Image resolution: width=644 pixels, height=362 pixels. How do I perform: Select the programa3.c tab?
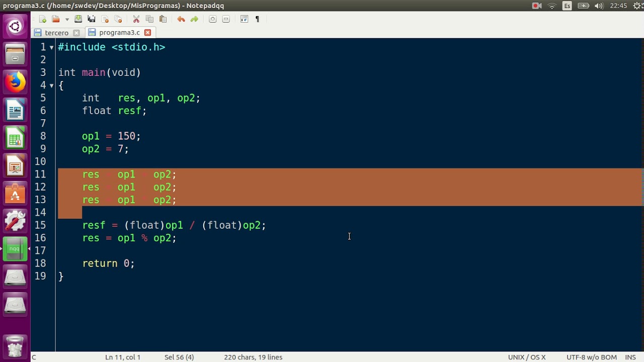119,33
